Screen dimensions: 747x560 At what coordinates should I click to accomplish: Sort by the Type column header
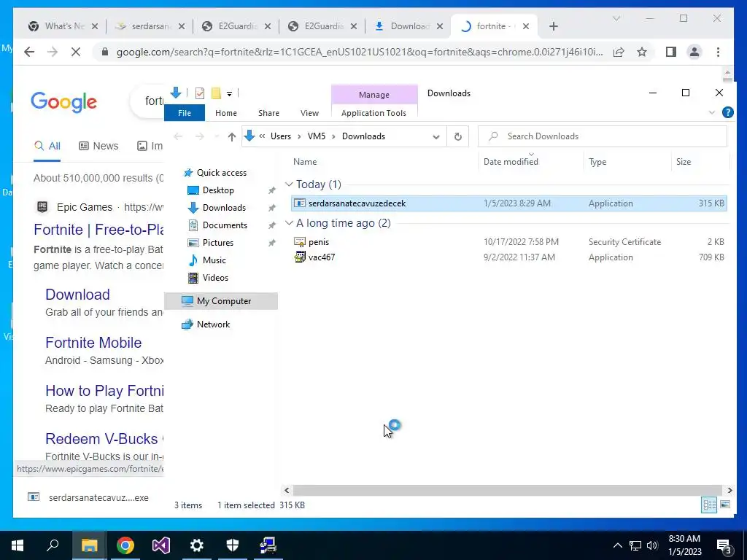(597, 161)
